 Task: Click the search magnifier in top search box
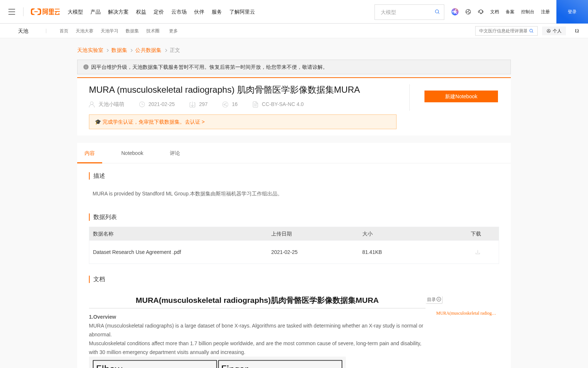tap(437, 12)
